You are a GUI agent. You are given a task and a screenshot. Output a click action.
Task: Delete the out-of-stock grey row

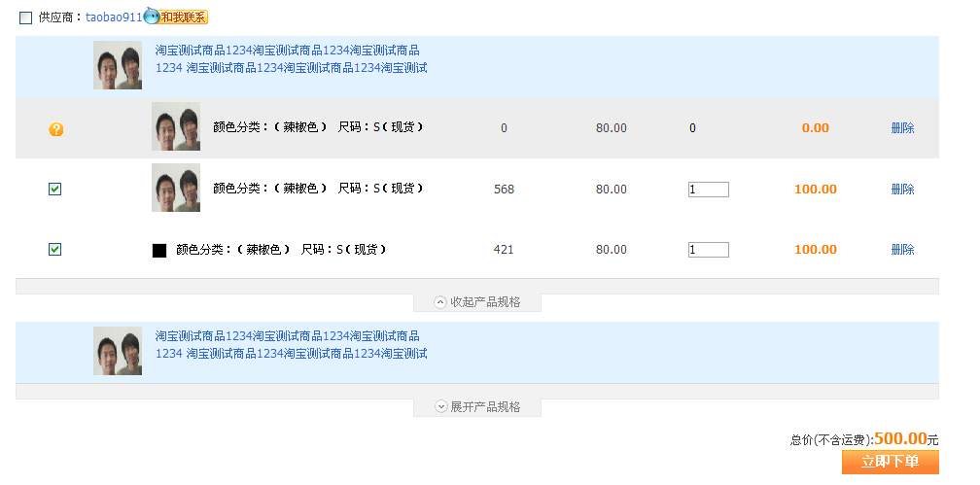point(902,128)
